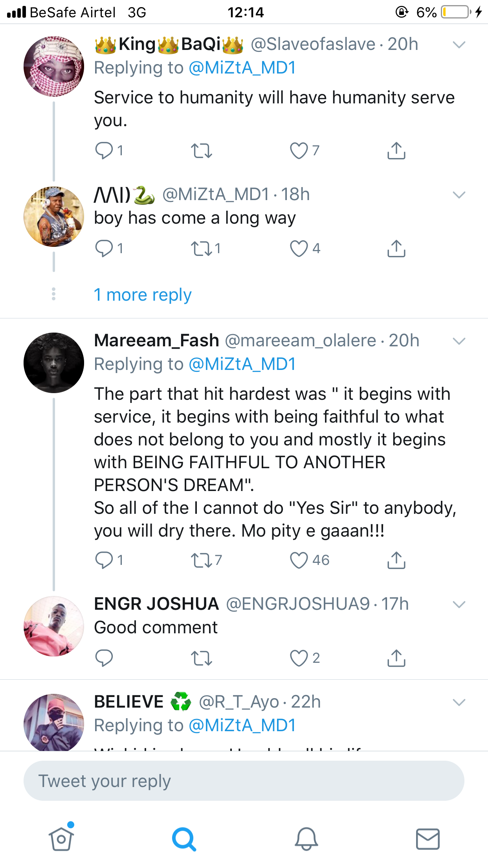
Task: Open options chevron on Mareeam_Fash's tweet
Action: 459,341
